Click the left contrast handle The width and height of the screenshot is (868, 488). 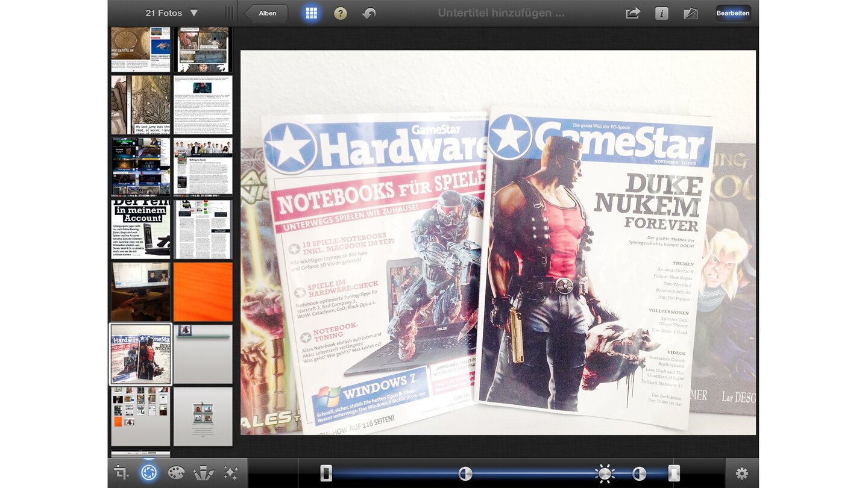tap(465, 473)
